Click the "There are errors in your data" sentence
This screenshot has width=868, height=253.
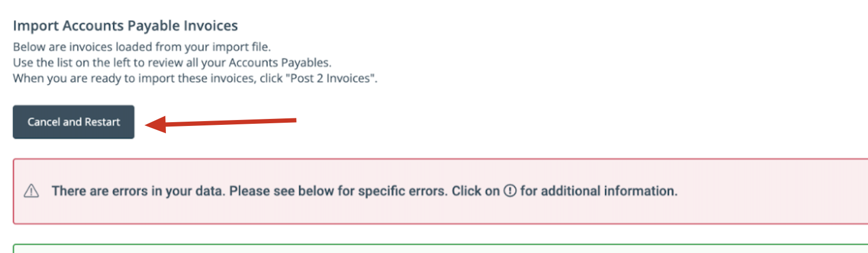coord(138,191)
